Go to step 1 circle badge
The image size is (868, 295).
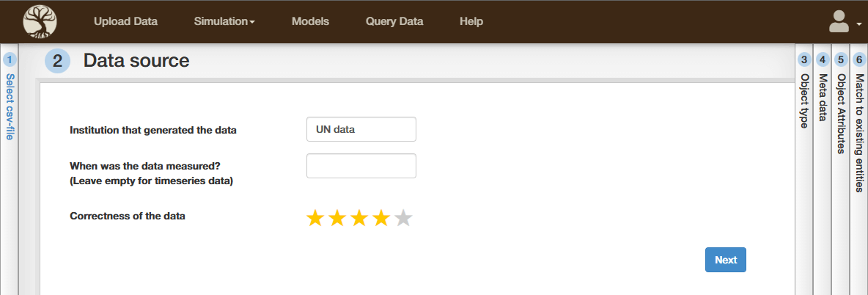click(x=10, y=61)
